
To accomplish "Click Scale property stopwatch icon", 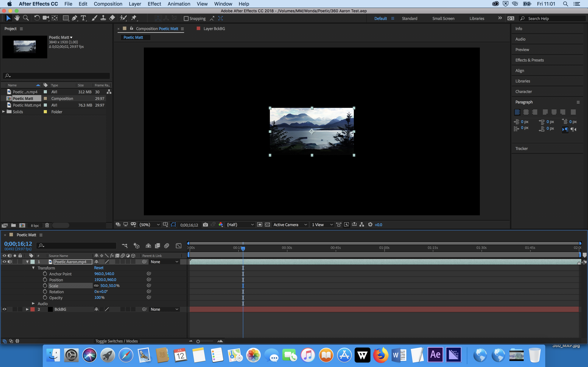I will click(x=45, y=286).
